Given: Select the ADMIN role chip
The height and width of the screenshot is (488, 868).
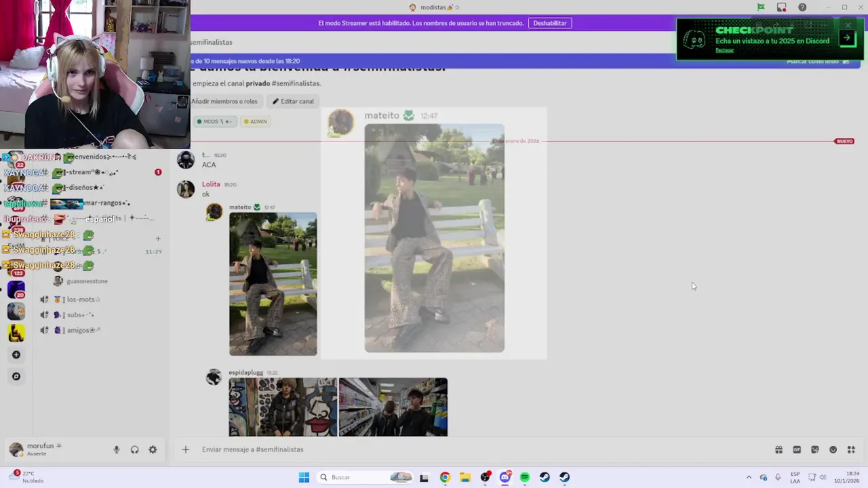Looking at the screenshot, I should (256, 121).
